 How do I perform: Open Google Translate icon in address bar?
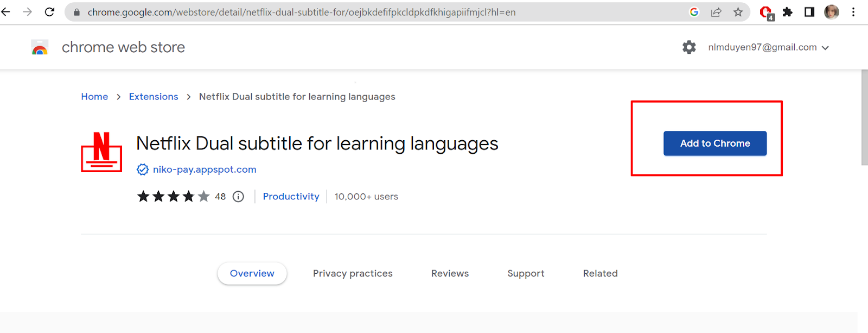pyautogui.click(x=694, y=12)
